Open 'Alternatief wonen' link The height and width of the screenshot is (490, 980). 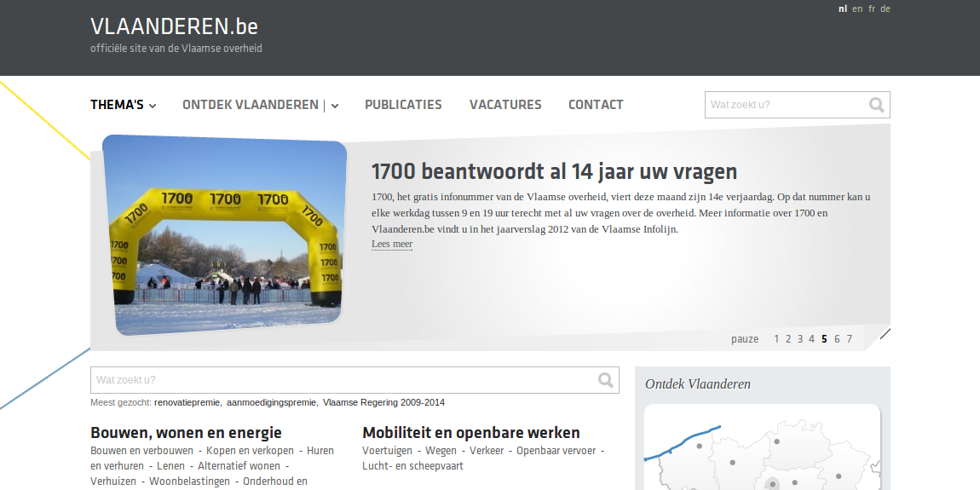239,465
